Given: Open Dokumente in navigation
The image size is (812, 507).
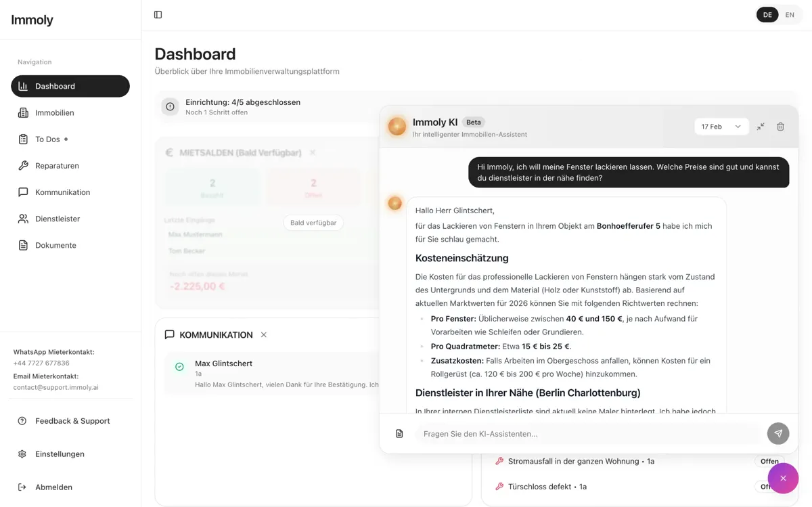Looking at the screenshot, I should [x=70, y=245].
